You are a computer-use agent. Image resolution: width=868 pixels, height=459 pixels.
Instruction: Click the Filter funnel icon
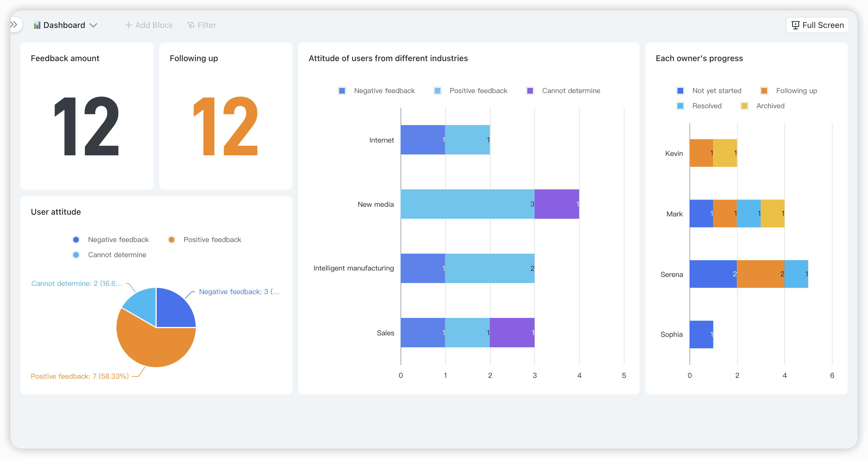(191, 25)
